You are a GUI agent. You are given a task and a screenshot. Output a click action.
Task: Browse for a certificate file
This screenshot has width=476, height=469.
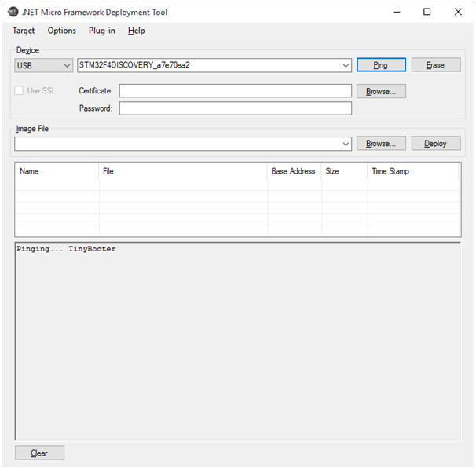[381, 91]
